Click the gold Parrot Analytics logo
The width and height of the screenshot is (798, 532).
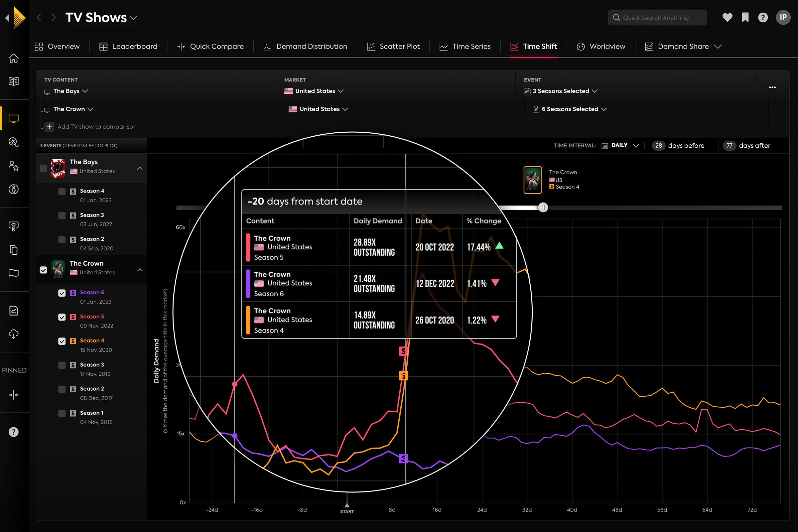click(19, 18)
